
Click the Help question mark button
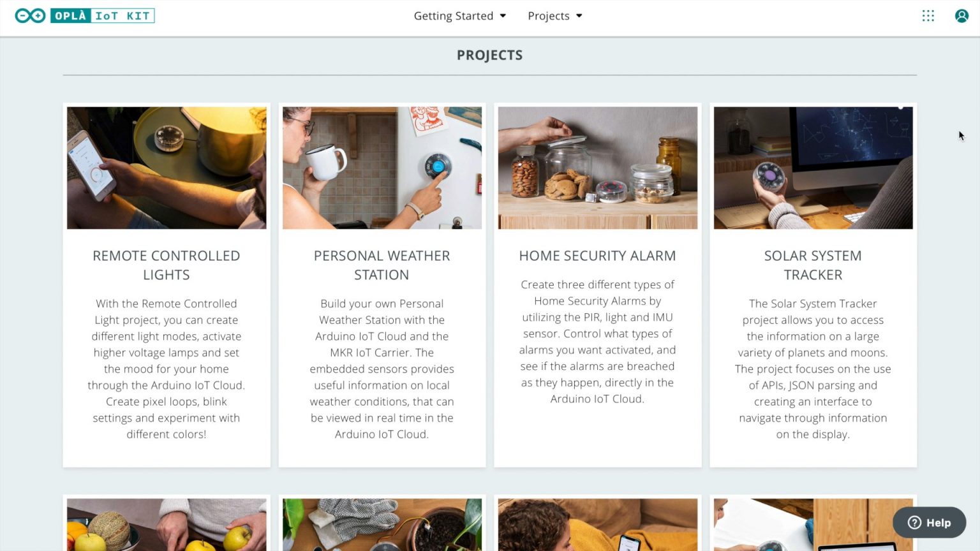click(929, 522)
